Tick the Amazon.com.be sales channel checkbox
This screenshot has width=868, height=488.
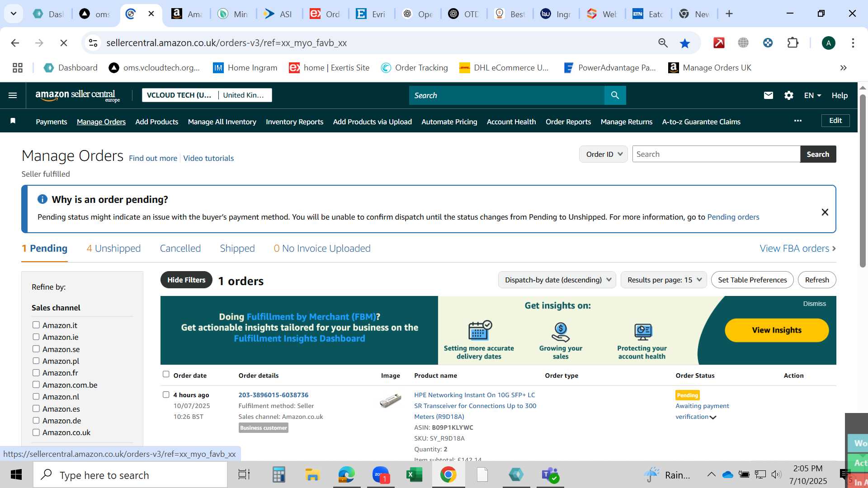click(x=36, y=385)
